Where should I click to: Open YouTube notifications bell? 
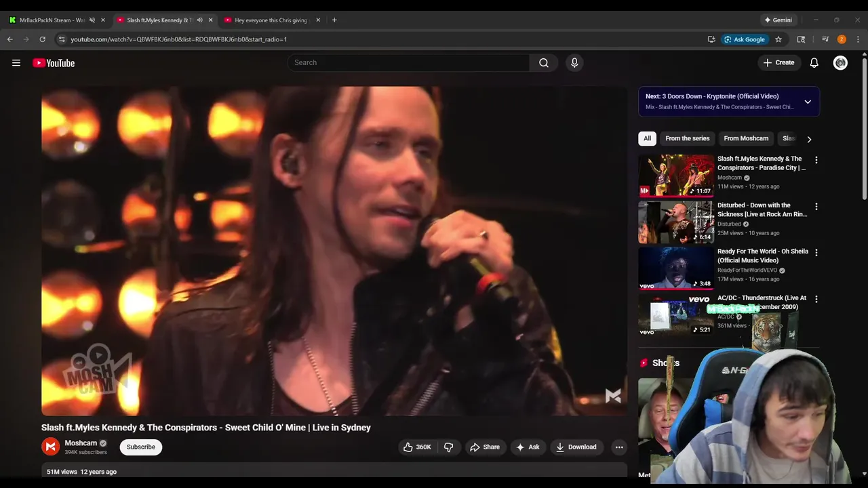(814, 62)
